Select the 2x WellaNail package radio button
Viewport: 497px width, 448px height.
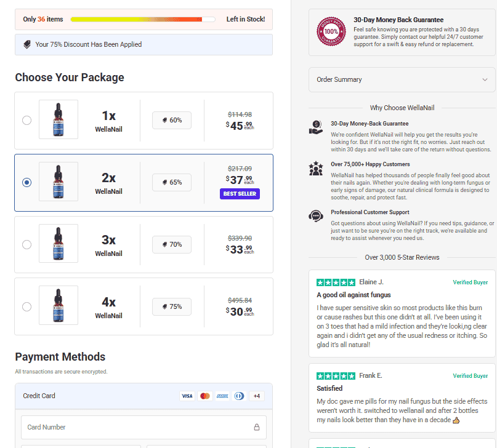pos(26,182)
